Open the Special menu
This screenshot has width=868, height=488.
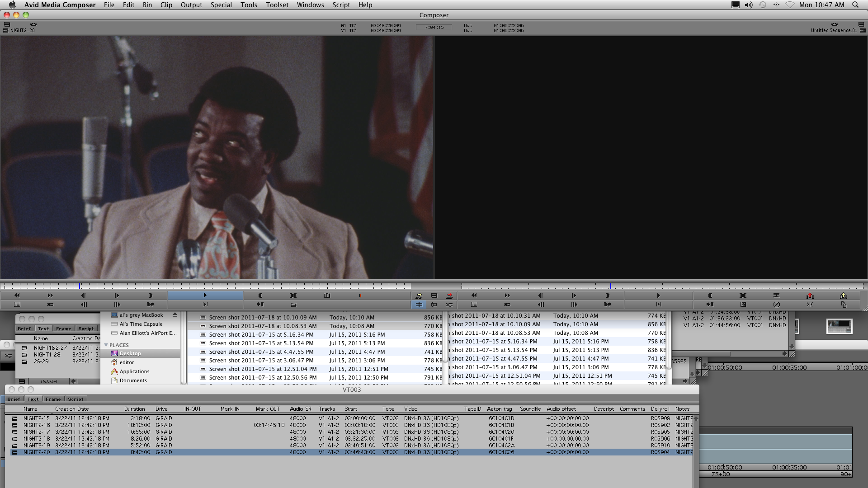point(221,5)
